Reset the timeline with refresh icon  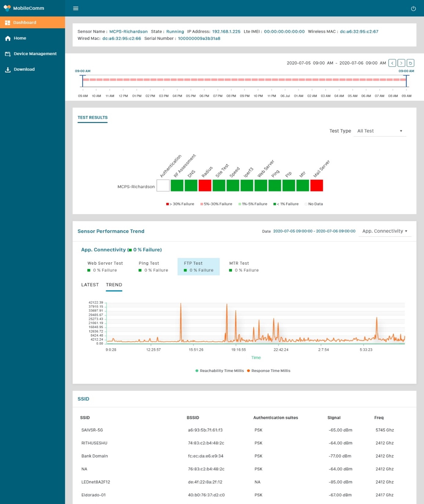coord(411,63)
